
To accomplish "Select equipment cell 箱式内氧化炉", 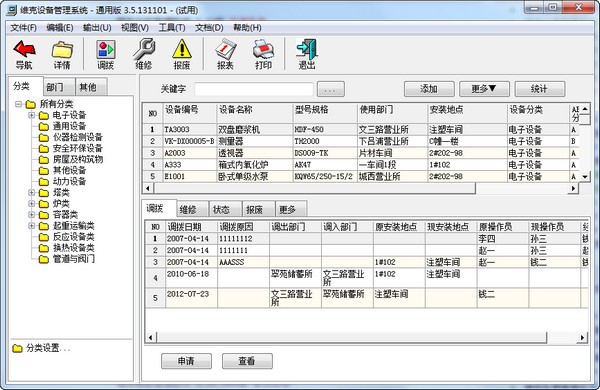I will (x=254, y=165).
